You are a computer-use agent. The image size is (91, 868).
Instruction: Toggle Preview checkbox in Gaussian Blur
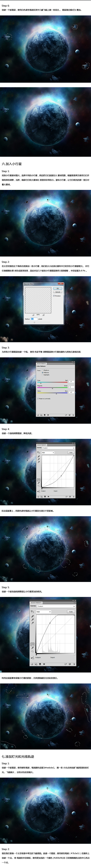pos(57,296)
